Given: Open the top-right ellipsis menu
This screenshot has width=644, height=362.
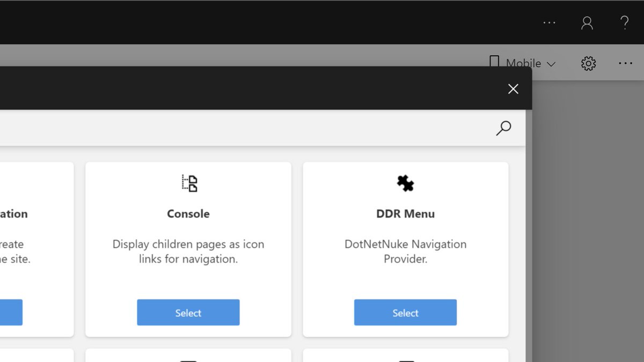Looking at the screenshot, I should [549, 23].
